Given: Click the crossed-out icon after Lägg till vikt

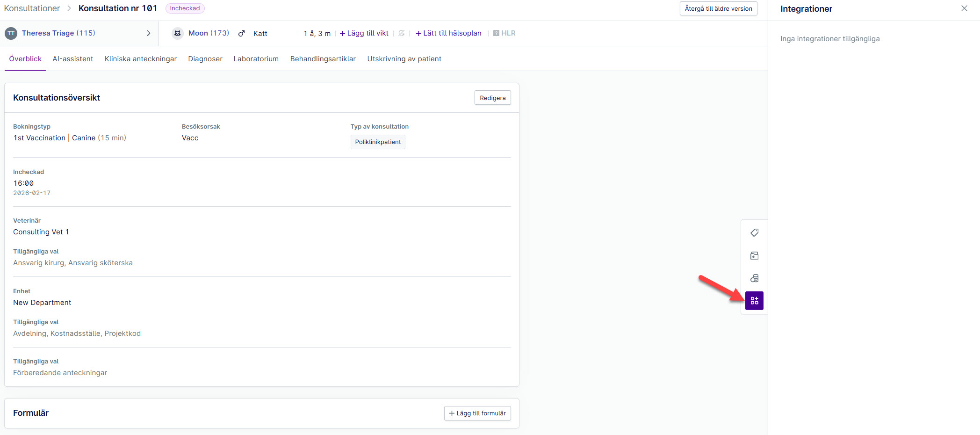Looking at the screenshot, I should pos(401,33).
